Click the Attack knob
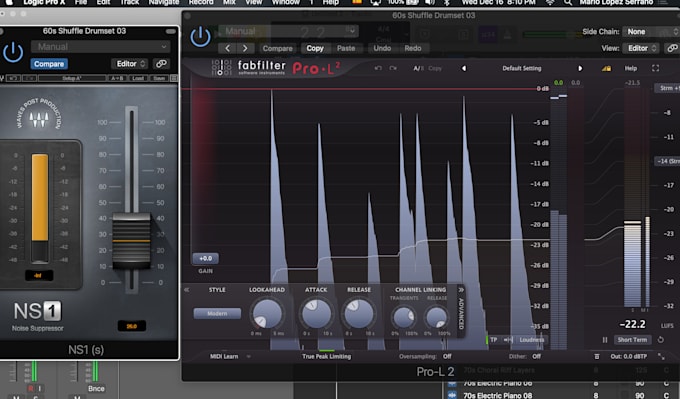Image resolution: width=680 pixels, height=399 pixels. (316, 314)
